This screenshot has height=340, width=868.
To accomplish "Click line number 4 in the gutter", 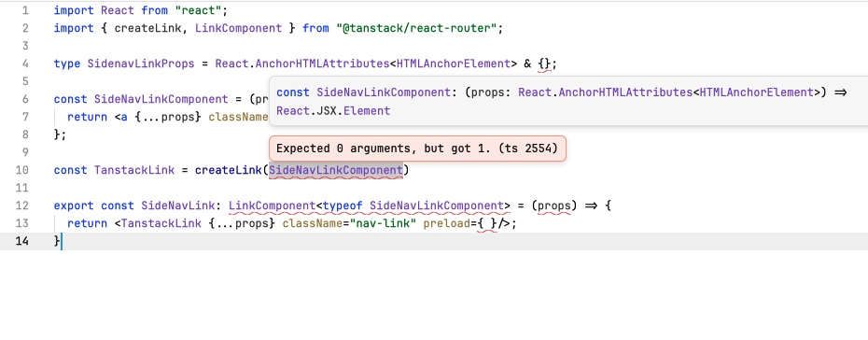I will [x=24, y=64].
